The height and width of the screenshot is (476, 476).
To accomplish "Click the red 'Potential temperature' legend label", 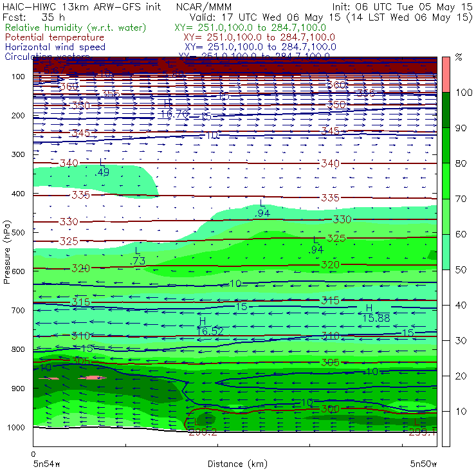I will click(55, 37).
